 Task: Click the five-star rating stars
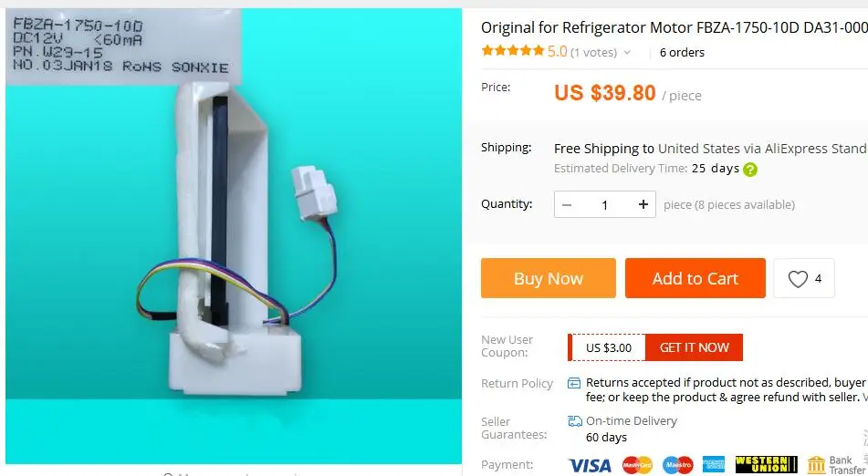coord(513,51)
